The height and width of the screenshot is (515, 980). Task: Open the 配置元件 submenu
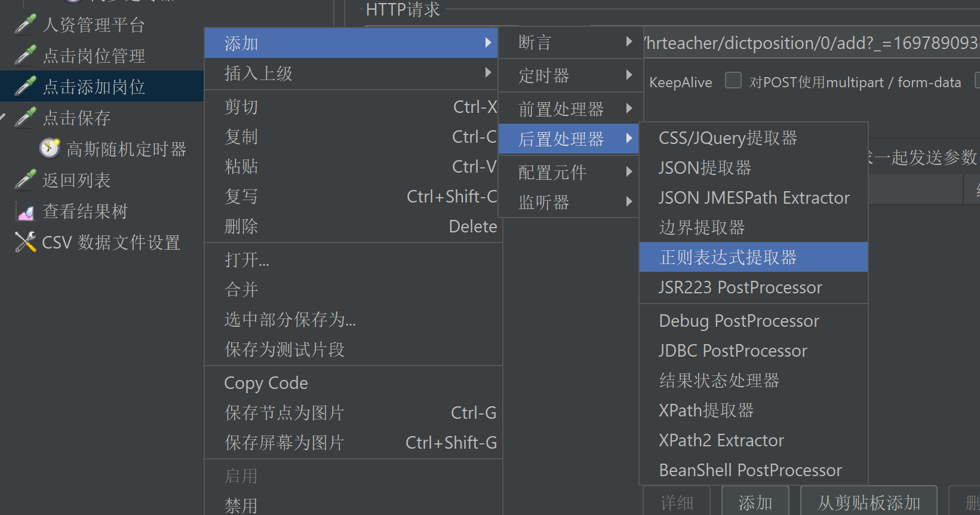[570, 173]
